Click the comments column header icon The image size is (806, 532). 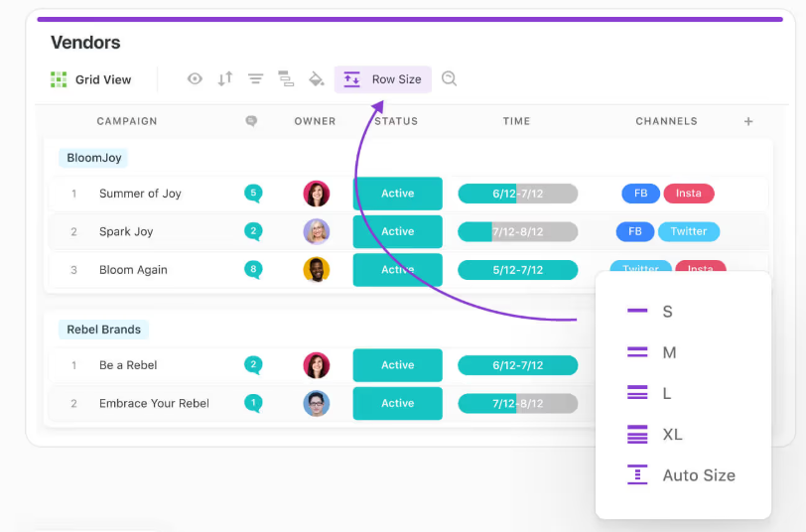(x=251, y=121)
